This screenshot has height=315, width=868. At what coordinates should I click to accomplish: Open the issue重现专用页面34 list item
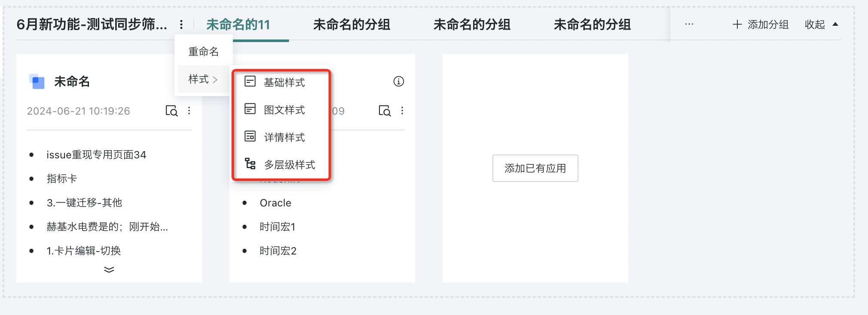click(x=96, y=154)
